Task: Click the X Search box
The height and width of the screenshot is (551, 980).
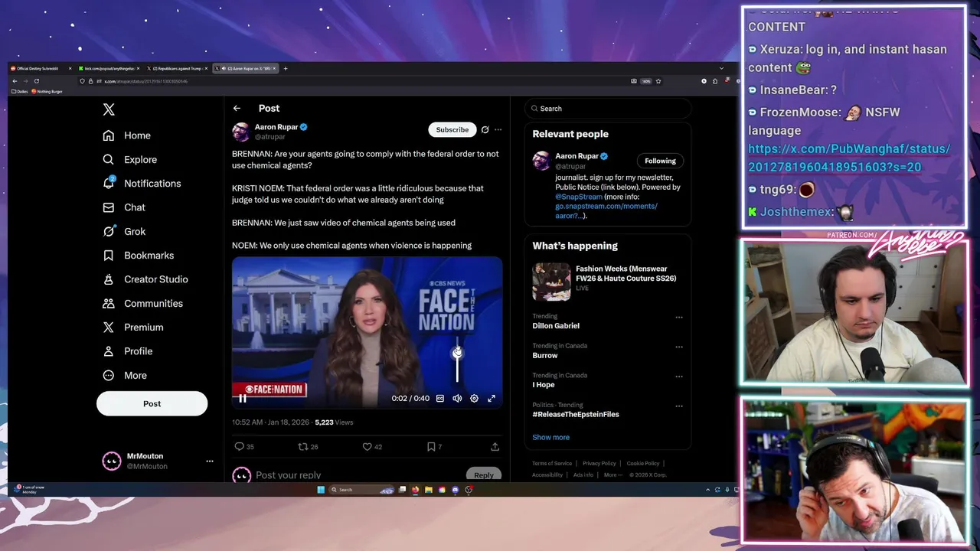Action: pos(608,109)
